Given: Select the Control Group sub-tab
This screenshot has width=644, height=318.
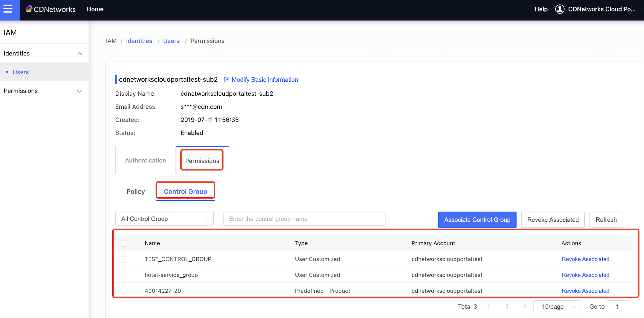Looking at the screenshot, I should click(x=185, y=192).
